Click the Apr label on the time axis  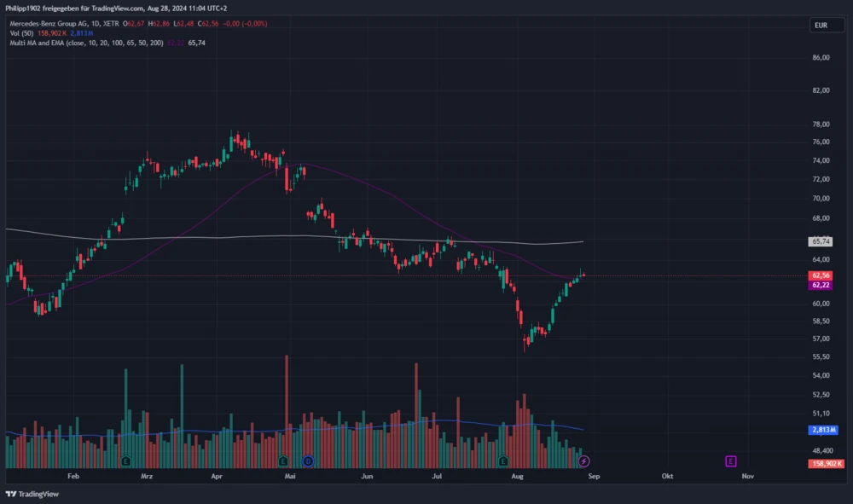point(217,476)
